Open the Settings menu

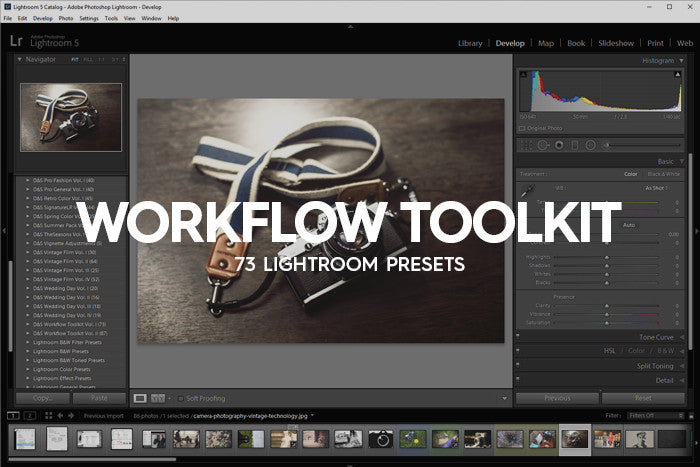click(89, 18)
